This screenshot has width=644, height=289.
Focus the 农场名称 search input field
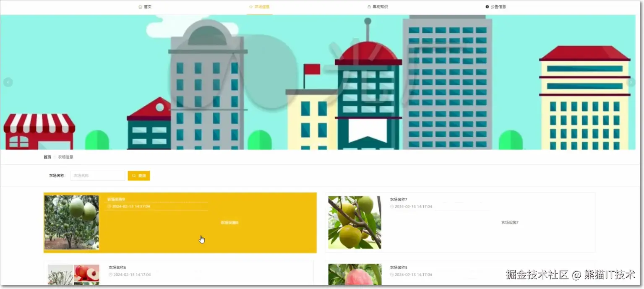pos(98,176)
